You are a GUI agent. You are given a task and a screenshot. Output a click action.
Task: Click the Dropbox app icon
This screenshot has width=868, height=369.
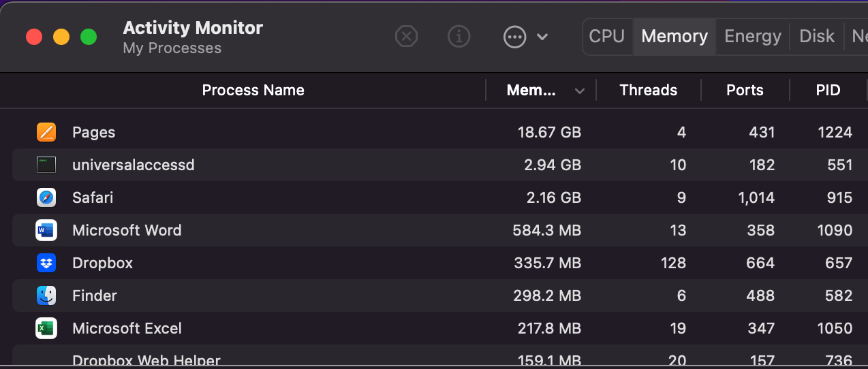46,263
